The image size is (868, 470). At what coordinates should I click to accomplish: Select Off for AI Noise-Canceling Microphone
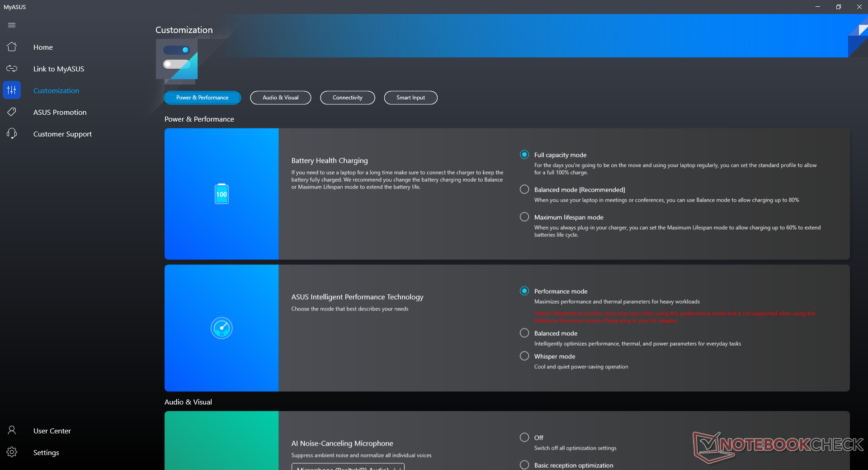pos(524,437)
